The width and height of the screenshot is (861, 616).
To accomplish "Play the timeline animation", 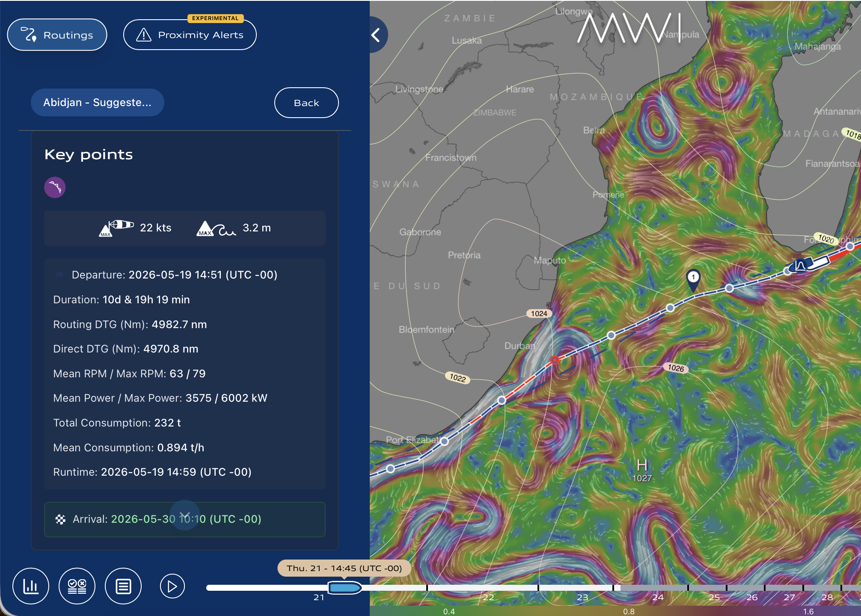I will (x=172, y=586).
